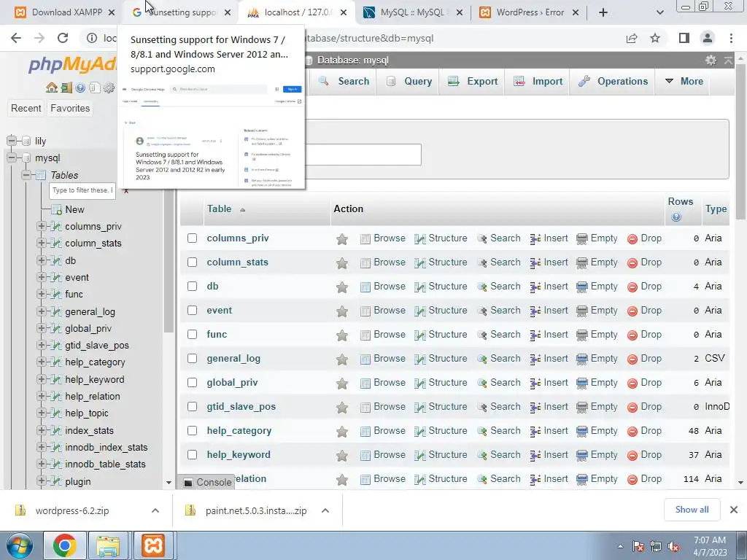Reload the current page
The height and width of the screenshot is (560, 747).
pyautogui.click(x=63, y=38)
